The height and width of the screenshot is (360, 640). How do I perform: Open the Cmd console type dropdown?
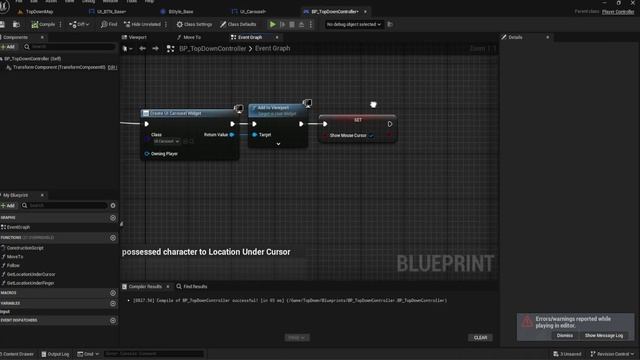pyautogui.click(x=88, y=354)
